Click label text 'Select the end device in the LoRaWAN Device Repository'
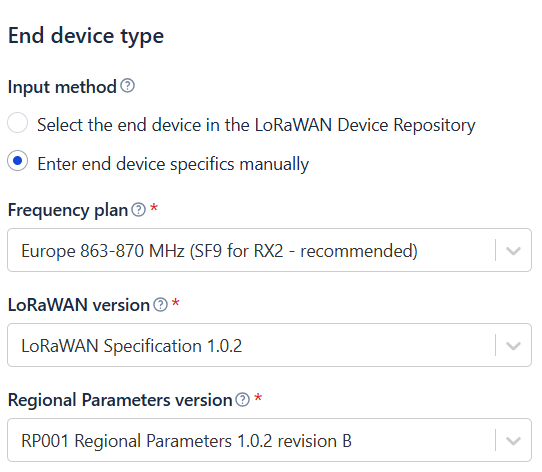Screen dimensions: 542x472 coord(256,125)
